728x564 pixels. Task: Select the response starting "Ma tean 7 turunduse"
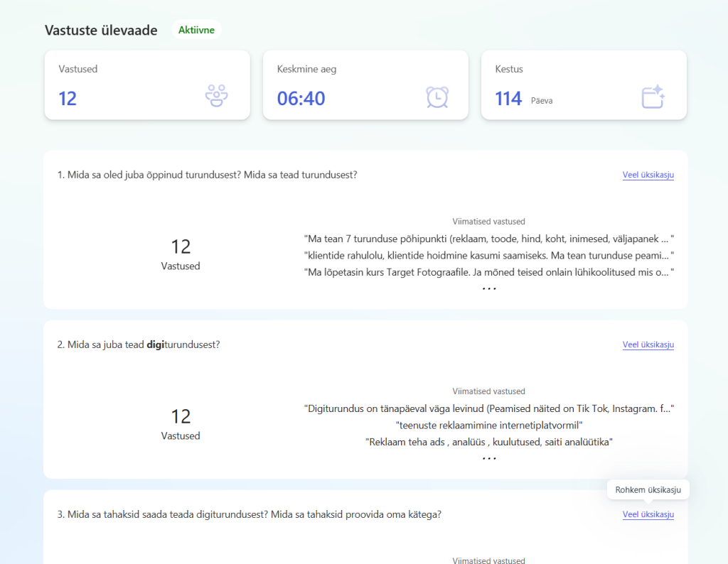(488, 239)
